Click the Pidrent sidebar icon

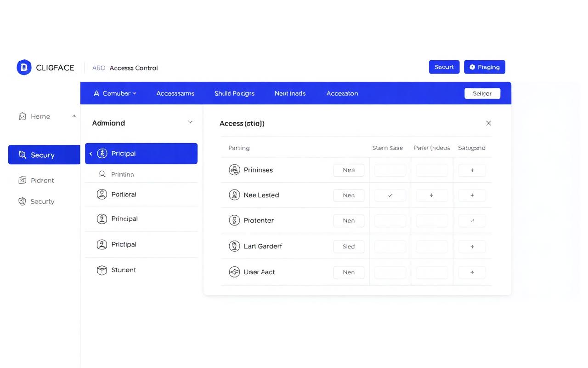tap(22, 180)
